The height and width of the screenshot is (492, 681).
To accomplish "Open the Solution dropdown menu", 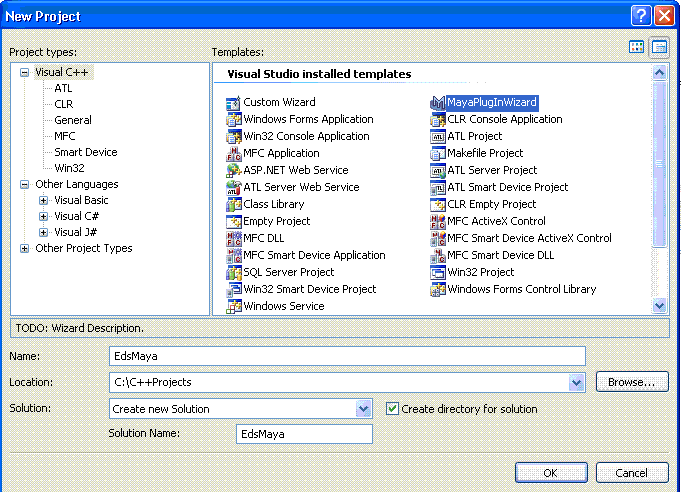I will click(x=364, y=409).
